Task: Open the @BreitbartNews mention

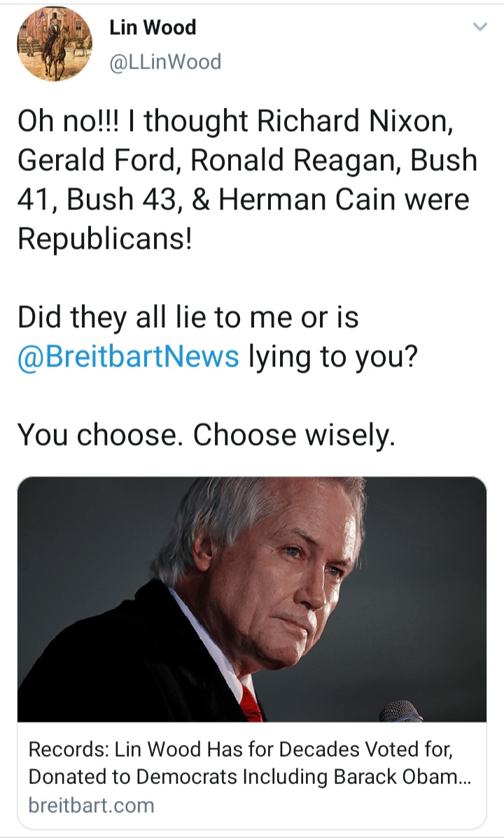Action: tap(128, 357)
